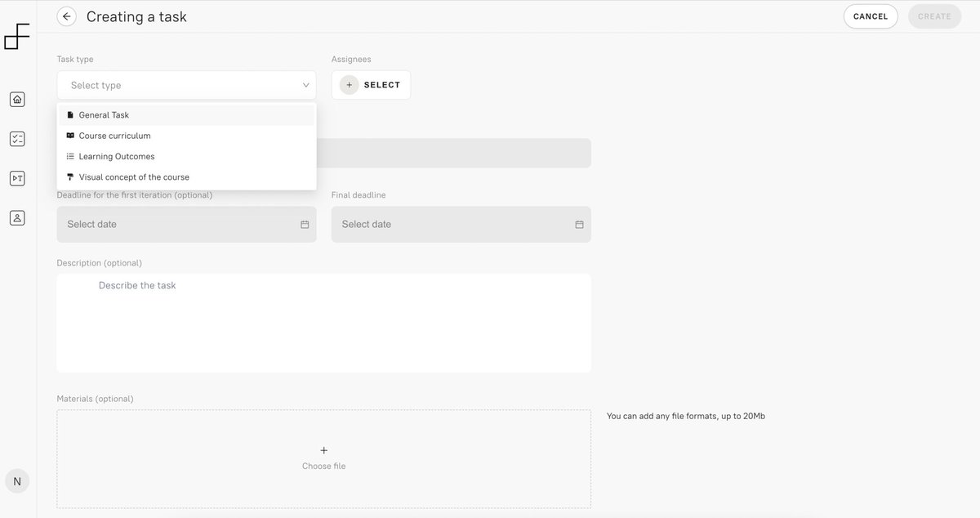Screen dimensions: 980x518
Task: Choose Learning Outcomes task type
Action: [x=186, y=156]
